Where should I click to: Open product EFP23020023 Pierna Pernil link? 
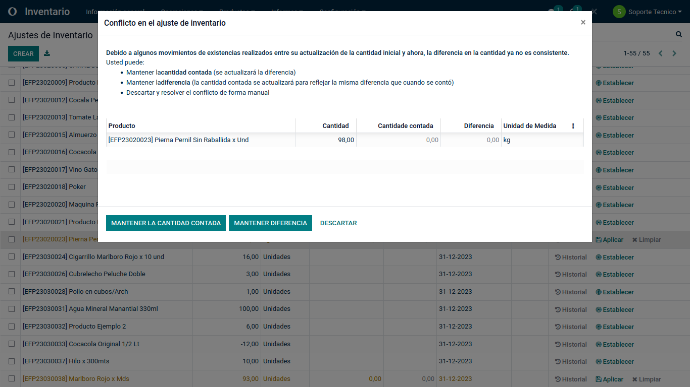click(x=179, y=140)
